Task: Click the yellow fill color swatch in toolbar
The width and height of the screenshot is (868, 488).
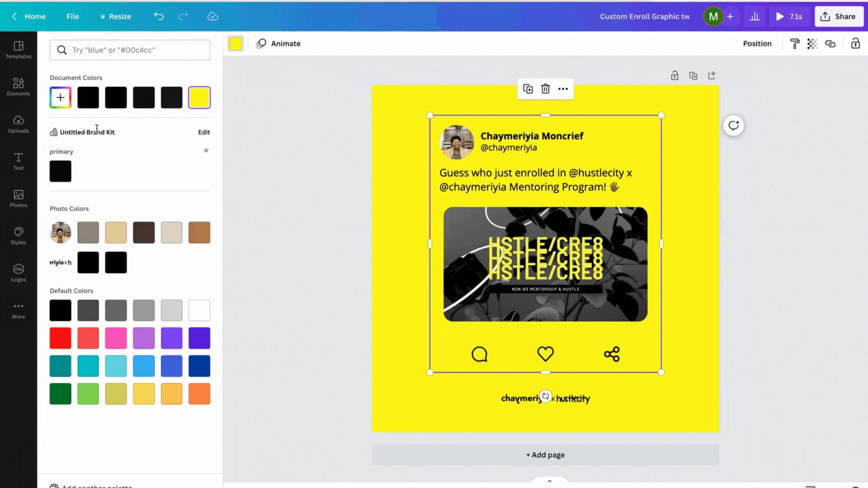Action: [236, 43]
